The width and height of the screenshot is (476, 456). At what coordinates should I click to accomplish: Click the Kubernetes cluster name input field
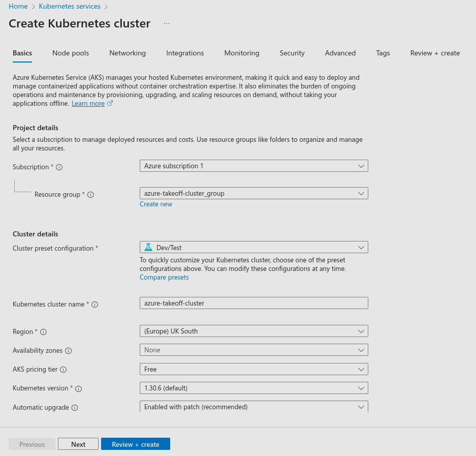click(254, 302)
